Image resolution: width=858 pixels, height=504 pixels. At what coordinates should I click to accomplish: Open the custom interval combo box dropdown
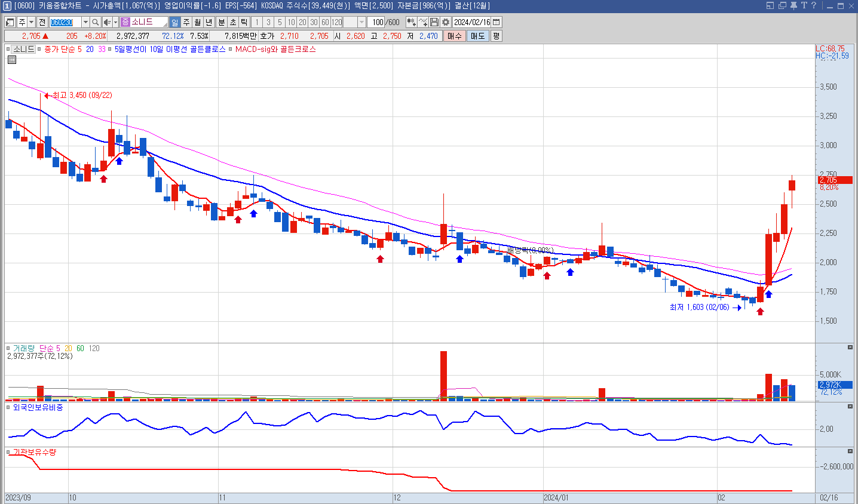coord(361,22)
